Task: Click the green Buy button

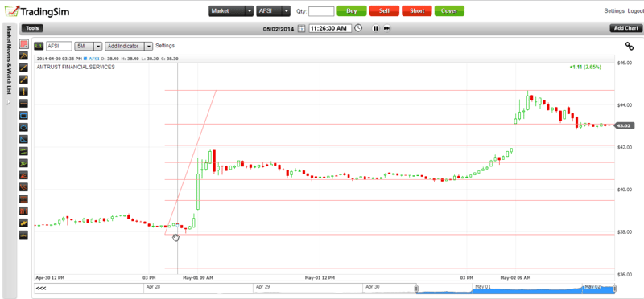Action: click(x=352, y=11)
